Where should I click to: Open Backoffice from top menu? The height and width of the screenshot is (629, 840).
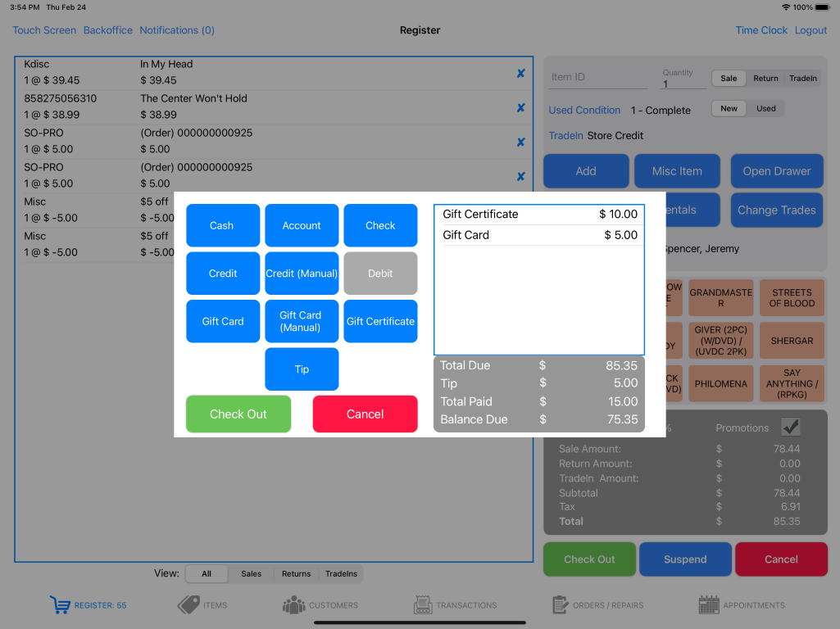coord(107,30)
